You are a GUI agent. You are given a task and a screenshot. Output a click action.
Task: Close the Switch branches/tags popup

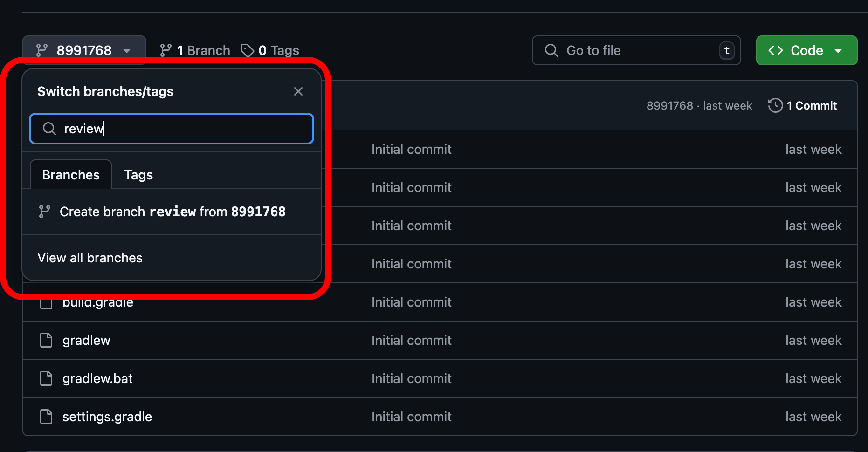(298, 91)
